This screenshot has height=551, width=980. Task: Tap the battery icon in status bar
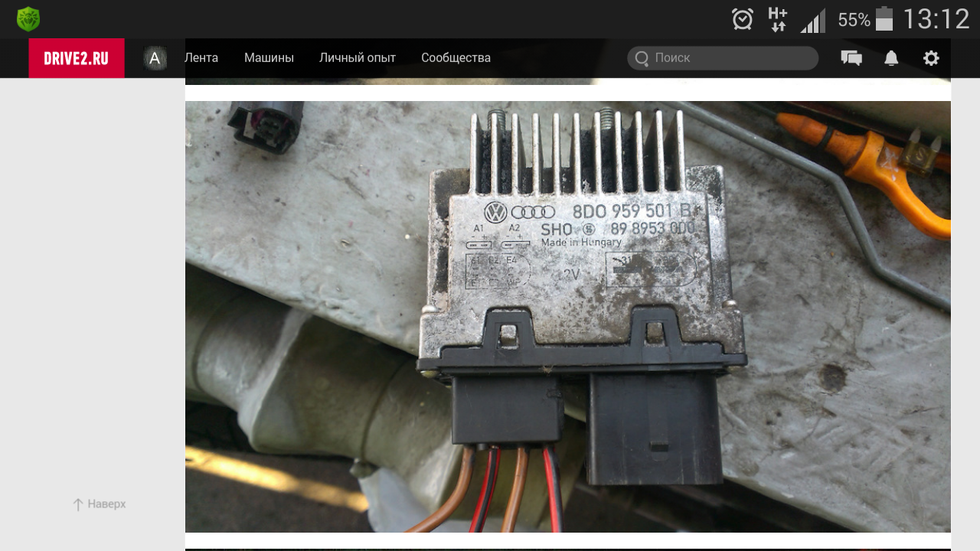tap(884, 19)
